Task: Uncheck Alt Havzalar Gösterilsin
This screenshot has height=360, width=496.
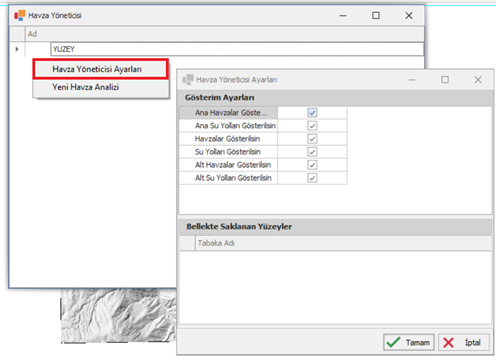Action: [312, 165]
